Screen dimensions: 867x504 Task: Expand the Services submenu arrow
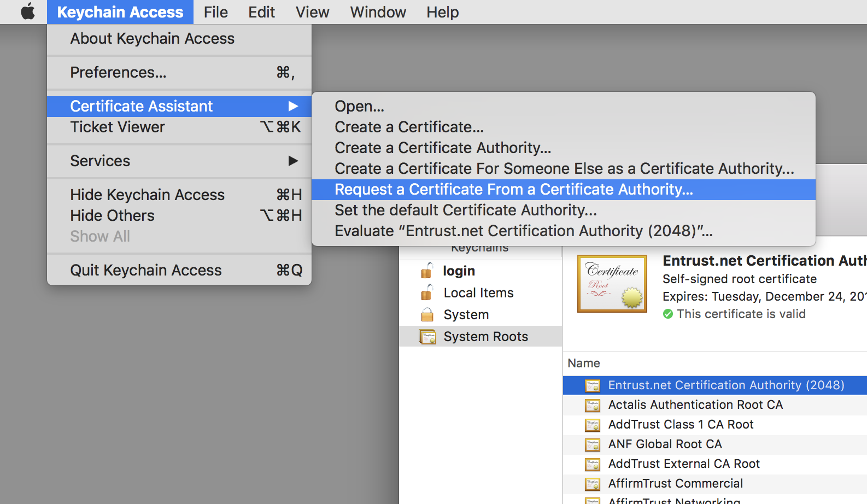point(293,161)
